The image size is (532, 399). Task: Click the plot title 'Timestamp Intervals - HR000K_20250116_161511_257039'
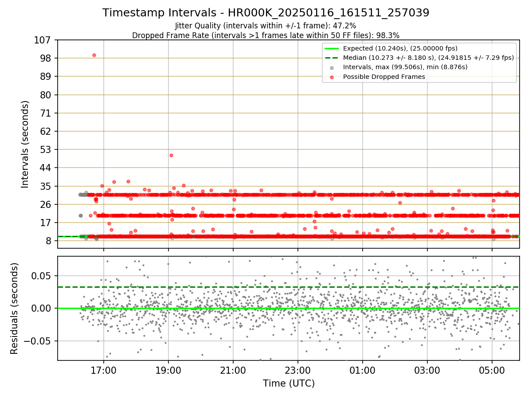coord(266,13)
